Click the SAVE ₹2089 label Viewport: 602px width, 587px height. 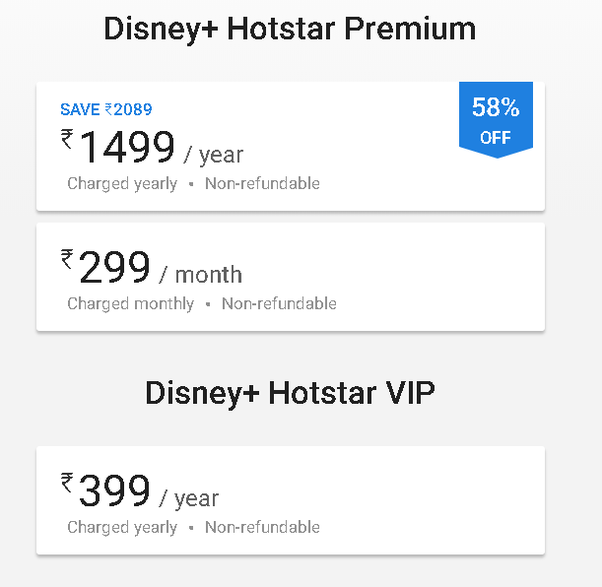[106, 110]
